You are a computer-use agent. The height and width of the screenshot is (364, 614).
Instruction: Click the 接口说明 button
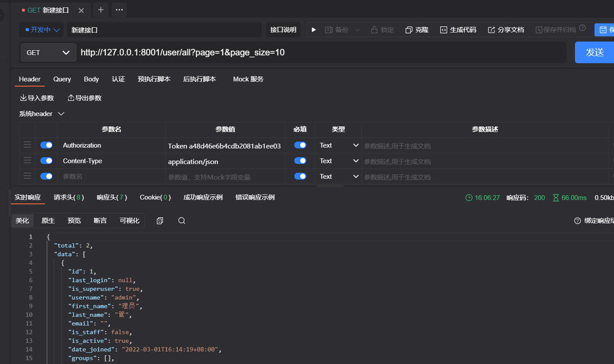coord(283,29)
